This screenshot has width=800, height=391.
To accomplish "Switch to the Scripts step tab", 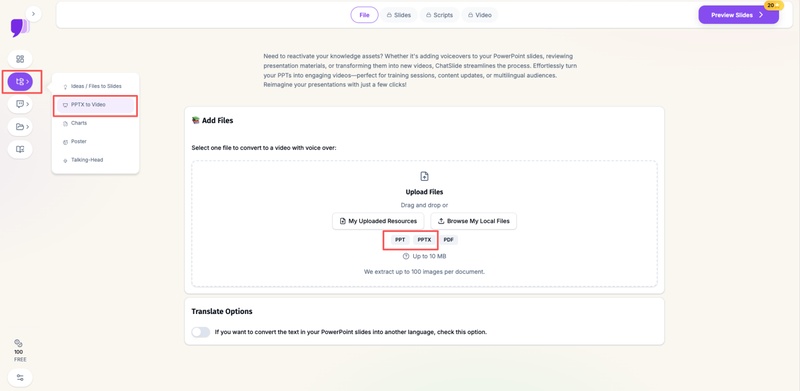I will (x=440, y=15).
